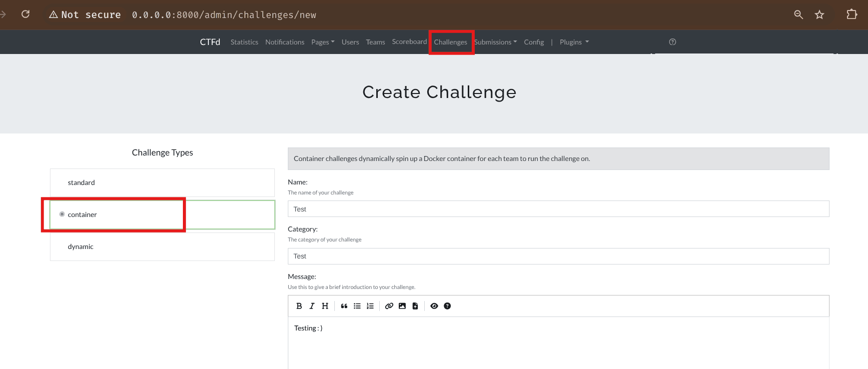Insert heading using the H icon
This screenshot has height=369, width=868.
coord(325,306)
